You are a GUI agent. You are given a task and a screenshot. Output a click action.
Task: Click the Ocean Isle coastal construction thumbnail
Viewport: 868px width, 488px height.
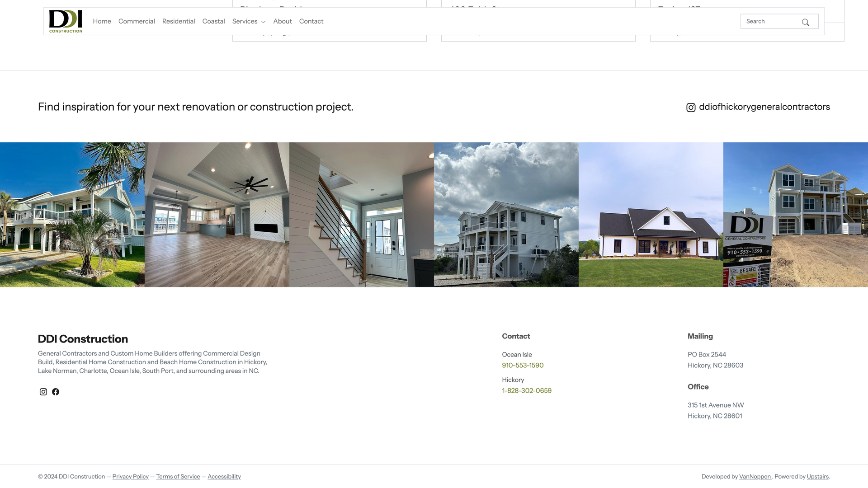(x=72, y=215)
